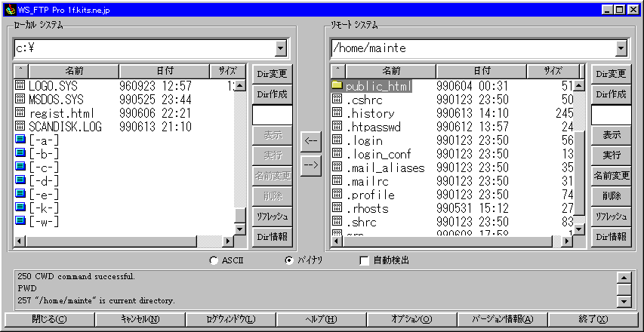Click the .htpasswd file icon
Image resolution: width=644 pixels, height=332 pixels.
tap(337, 127)
